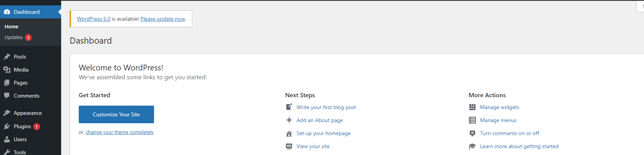This screenshot has width=644, height=155.
Task: Open 'Turn comments on or off' link
Action: [509, 134]
